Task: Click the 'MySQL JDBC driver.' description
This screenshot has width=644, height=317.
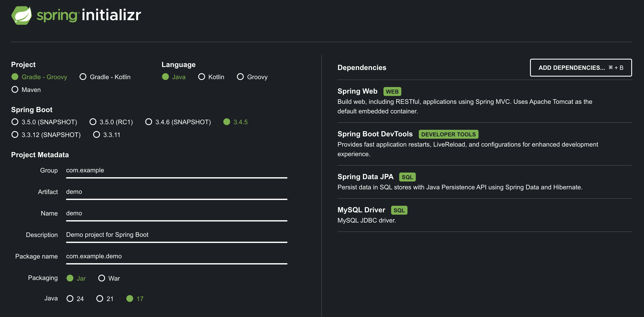Action: [366, 220]
